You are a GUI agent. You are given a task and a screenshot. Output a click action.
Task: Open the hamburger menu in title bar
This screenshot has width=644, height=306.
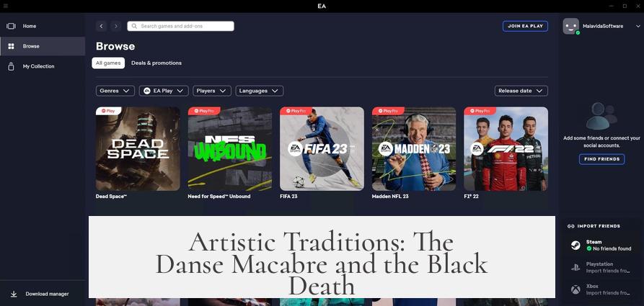click(5, 6)
